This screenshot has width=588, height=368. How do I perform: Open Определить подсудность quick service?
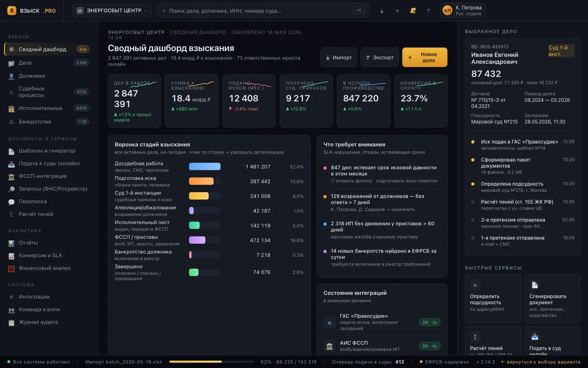(x=493, y=298)
